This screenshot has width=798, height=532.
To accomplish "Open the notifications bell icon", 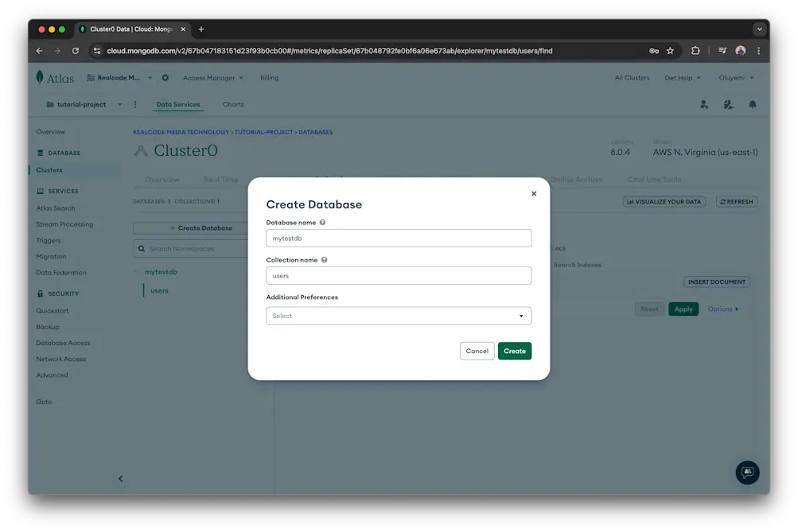I will tap(752, 104).
